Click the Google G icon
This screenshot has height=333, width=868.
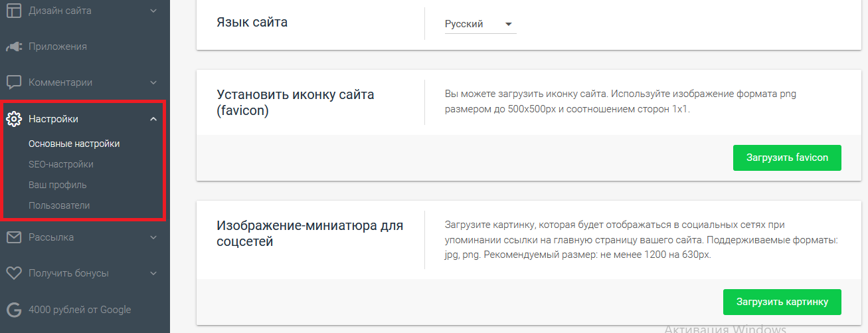pyautogui.click(x=14, y=309)
